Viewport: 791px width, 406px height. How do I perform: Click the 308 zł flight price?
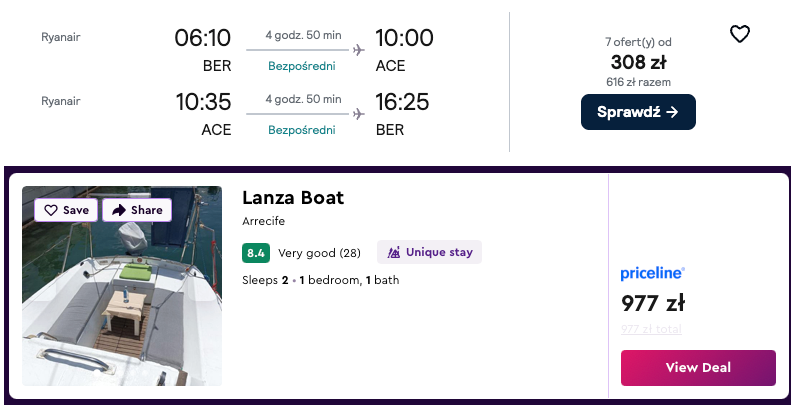click(638, 62)
